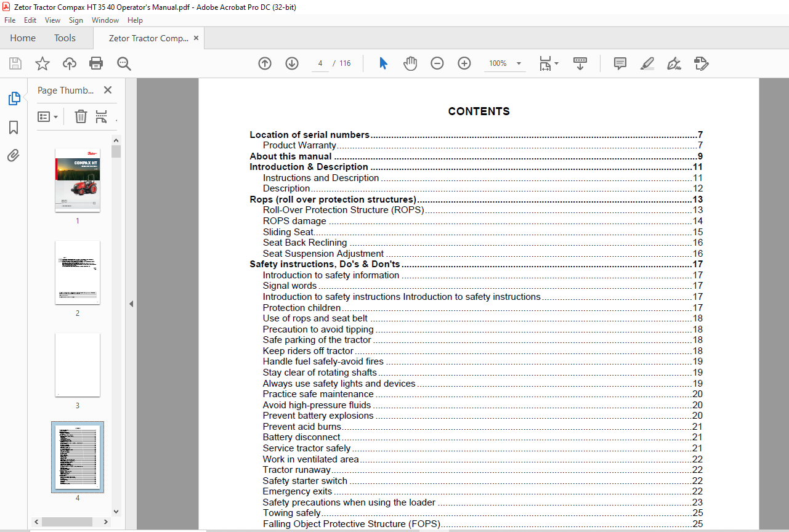Print the document using printer icon
Image resolution: width=789 pixels, height=532 pixels.
click(96, 63)
